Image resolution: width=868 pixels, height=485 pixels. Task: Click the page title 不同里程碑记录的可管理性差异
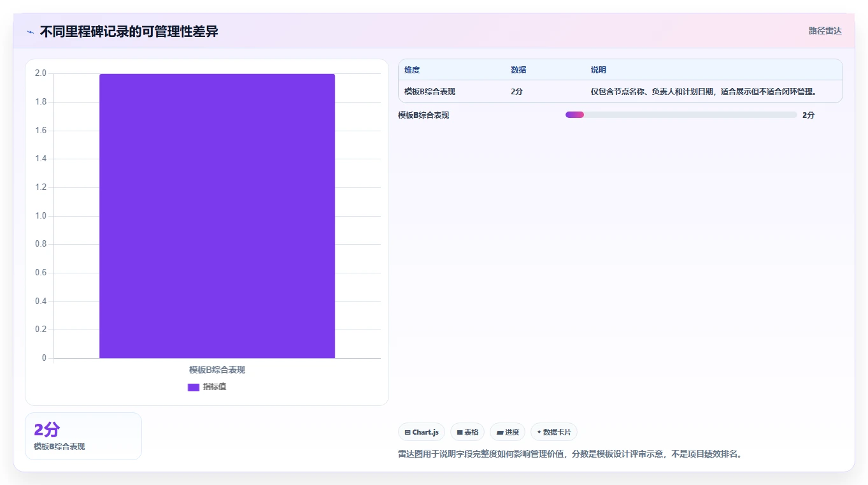[129, 31]
